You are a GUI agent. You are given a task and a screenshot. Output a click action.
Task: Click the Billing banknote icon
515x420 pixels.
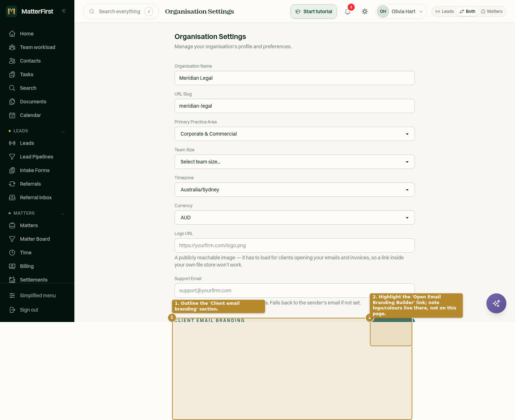pos(12,266)
